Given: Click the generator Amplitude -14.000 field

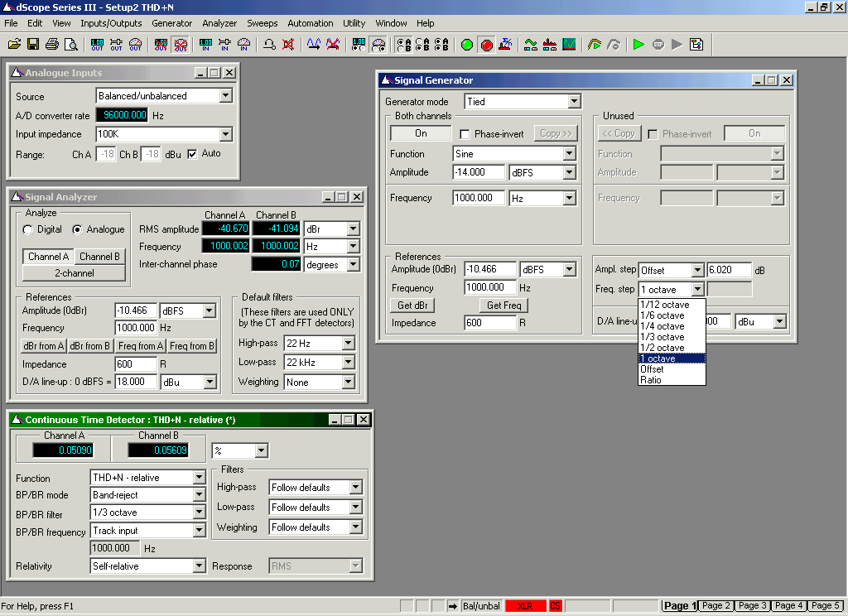Looking at the screenshot, I should 479,172.
